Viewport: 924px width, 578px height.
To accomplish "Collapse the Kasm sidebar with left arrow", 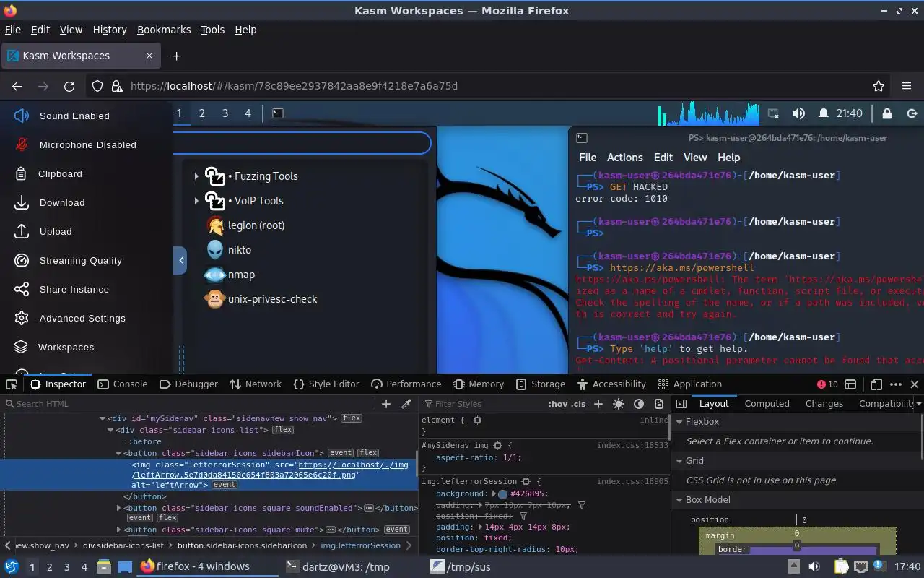I will click(x=180, y=260).
